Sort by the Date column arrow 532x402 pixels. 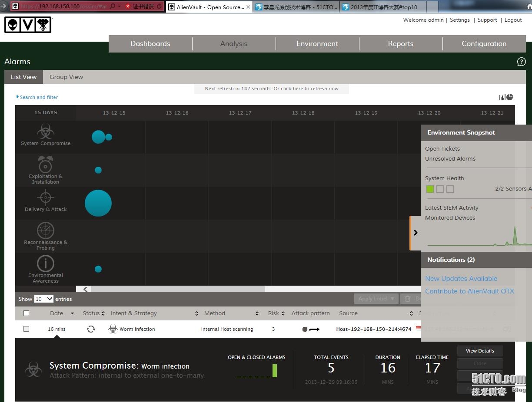pos(72,313)
